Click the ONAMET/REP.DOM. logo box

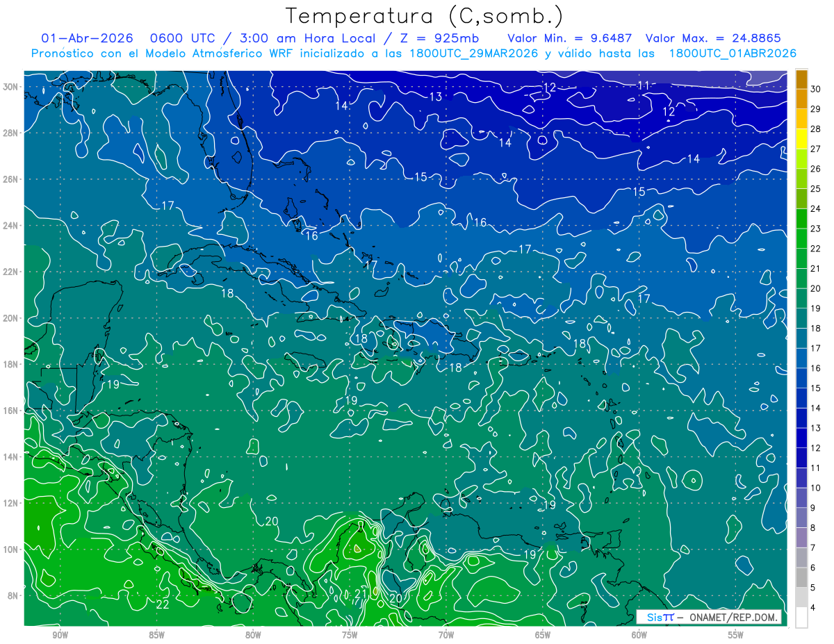click(710, 617)
